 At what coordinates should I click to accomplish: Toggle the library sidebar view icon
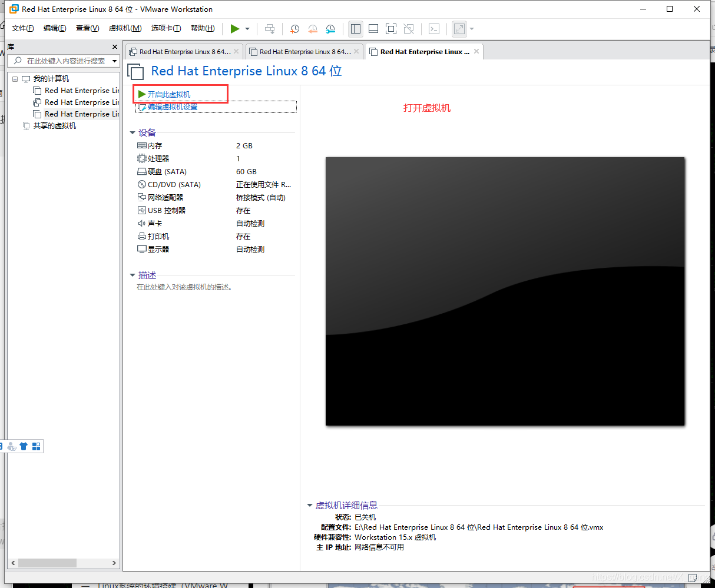click(x=356, y=28)
